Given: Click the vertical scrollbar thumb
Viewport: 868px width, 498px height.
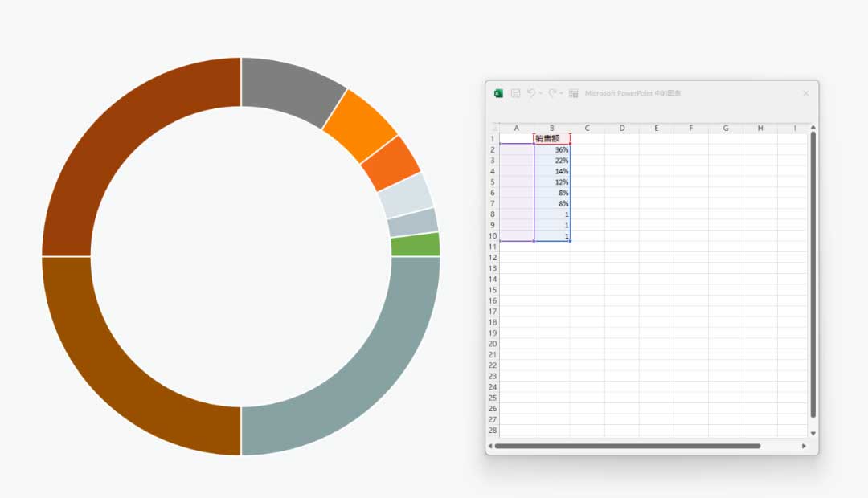Looking at the screenshot, I should click(813, 273).
